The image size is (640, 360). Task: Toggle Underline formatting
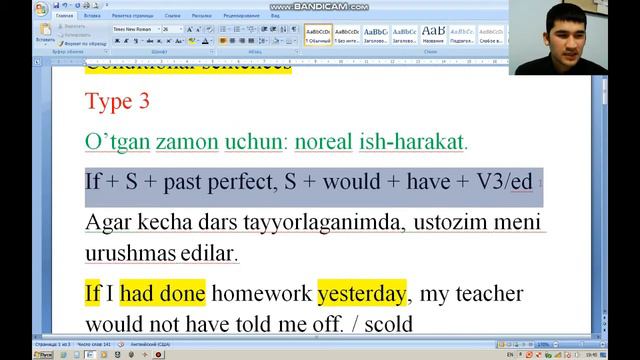pos(136,41)
